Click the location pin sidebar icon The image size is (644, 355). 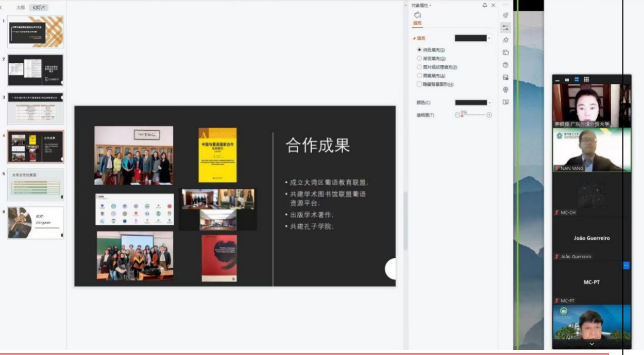click(x=505, y=90)
